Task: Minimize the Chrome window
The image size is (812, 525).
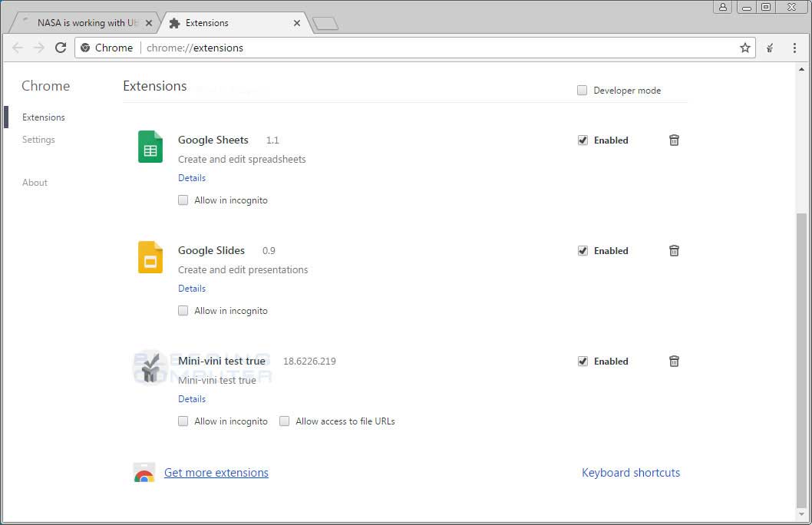Action: pyautogui.click(x=746, y=7)
